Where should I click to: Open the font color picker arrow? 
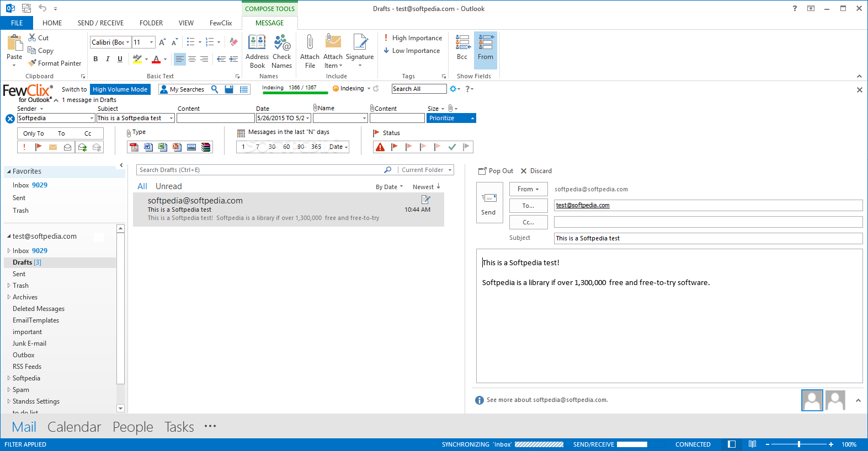point(165,59)
